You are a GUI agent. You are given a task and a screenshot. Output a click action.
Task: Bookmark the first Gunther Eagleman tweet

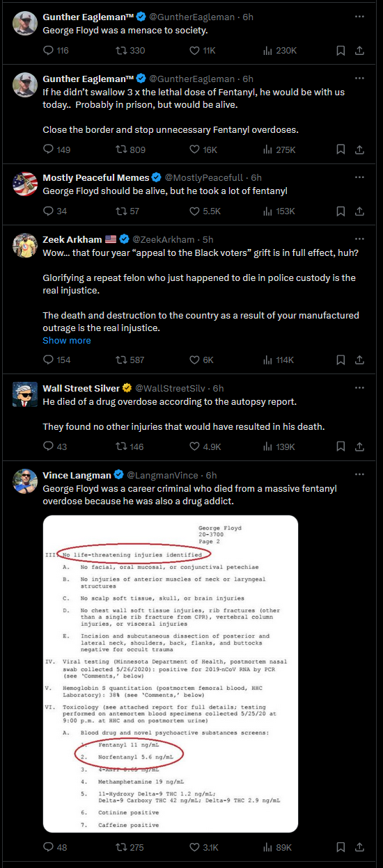341,51
